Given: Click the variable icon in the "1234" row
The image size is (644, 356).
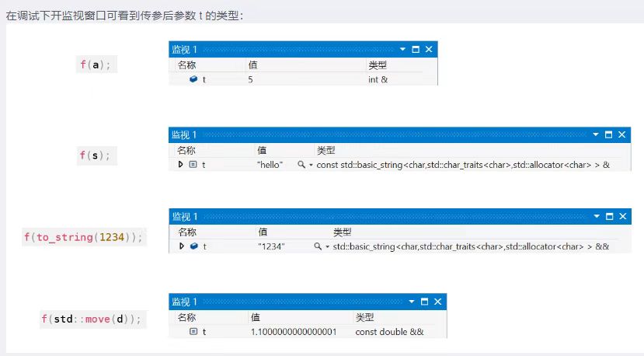Looking at the screenshot, I should point(193,246).
